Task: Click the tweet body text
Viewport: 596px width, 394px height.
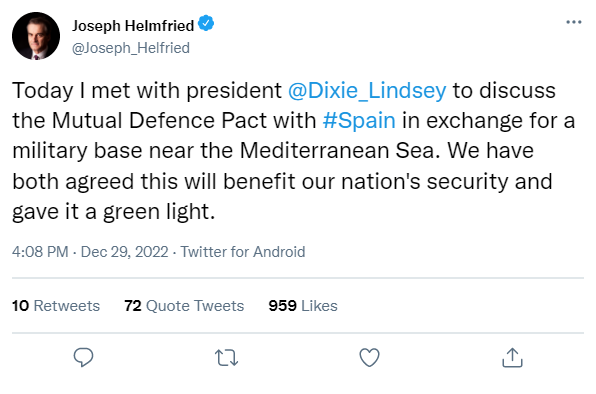Action: (x=293, y=151)
